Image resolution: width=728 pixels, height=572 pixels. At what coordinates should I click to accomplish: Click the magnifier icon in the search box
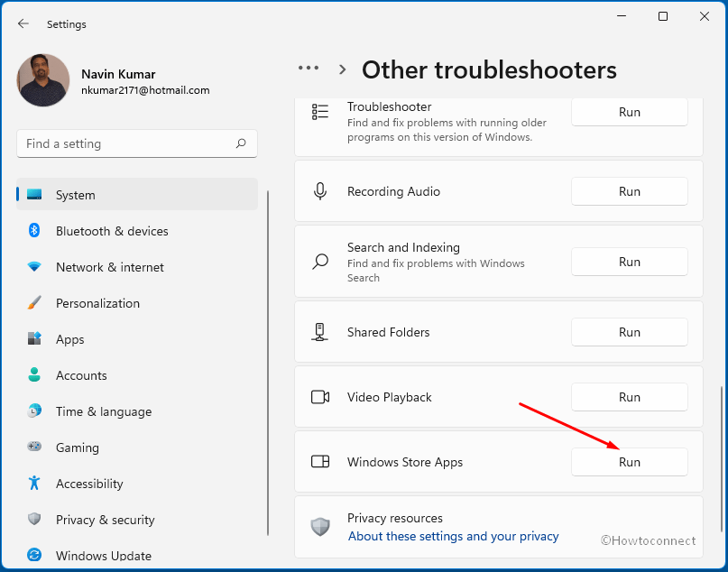tap(241, 143)
